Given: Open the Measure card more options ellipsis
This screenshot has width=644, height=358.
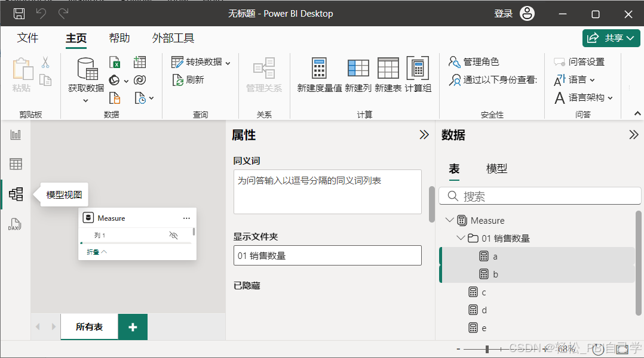Looking at the screenshot, I should click(x=186, y=218).
